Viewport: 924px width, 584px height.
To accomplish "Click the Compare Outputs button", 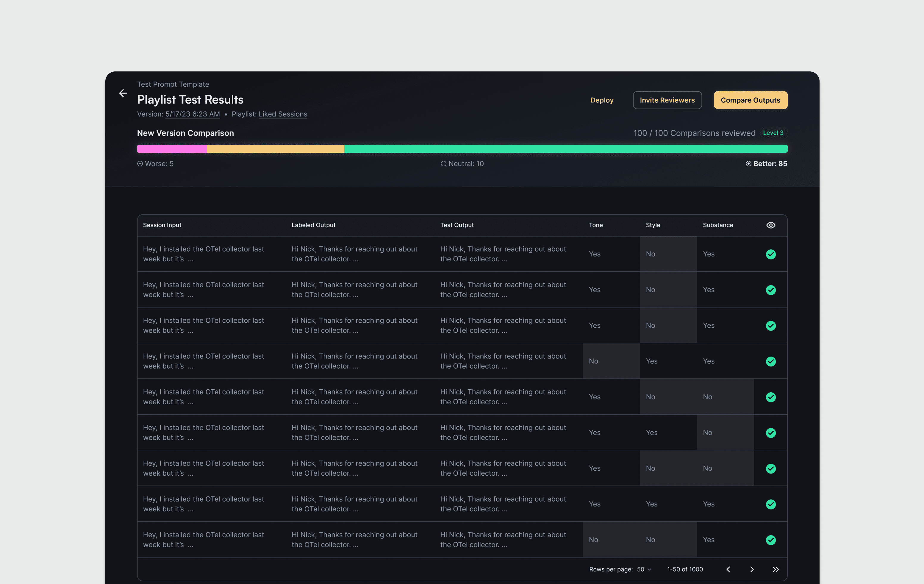I will 750,100.
